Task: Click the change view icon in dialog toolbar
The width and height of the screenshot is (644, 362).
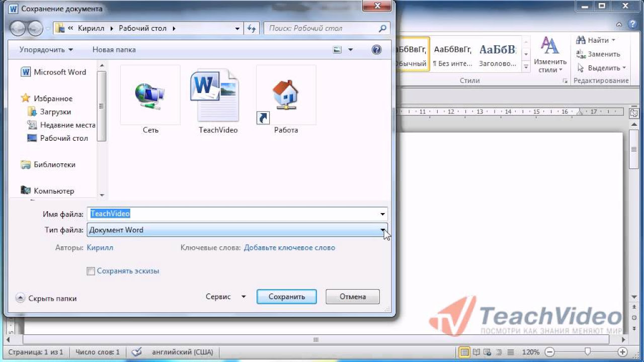Action: pos(337,50)
